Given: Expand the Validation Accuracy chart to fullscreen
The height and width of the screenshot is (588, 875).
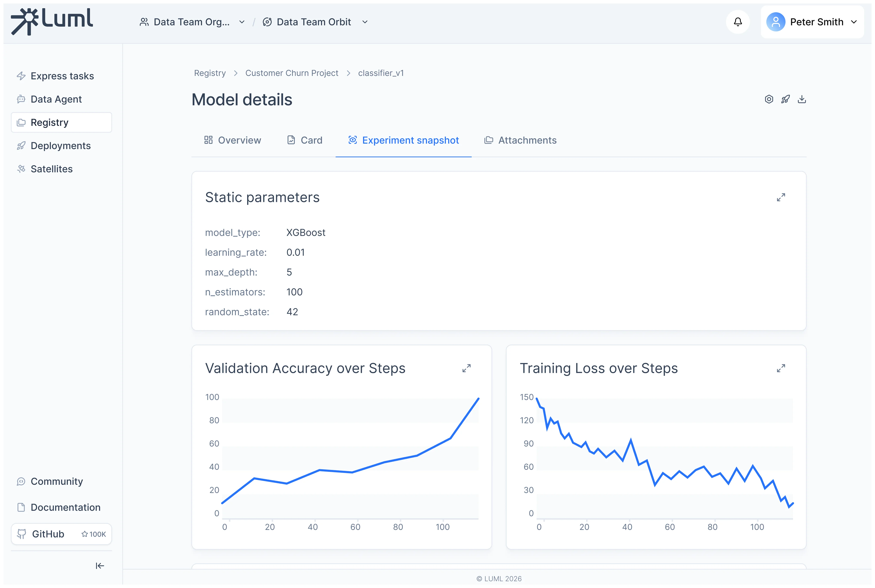Looking at the screenshot, I should [x=466, y=368].
